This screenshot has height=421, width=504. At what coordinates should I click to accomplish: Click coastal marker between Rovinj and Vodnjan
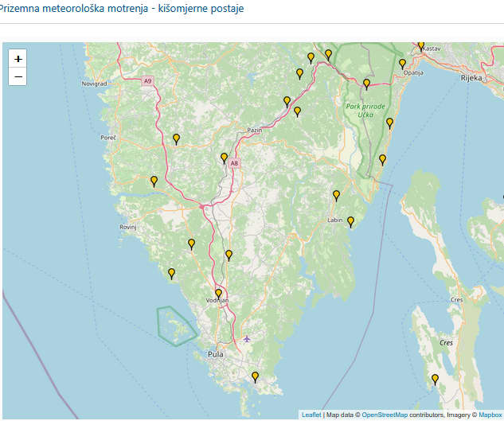coord(171,273)
